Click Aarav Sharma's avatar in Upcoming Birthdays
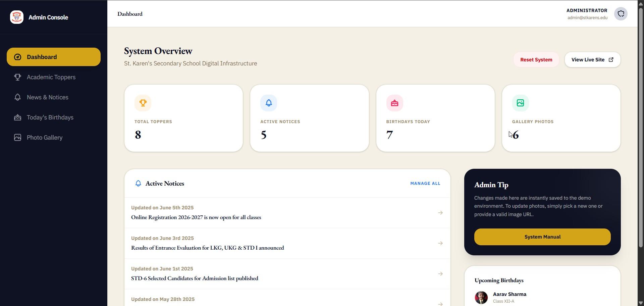The image size is (644, 306). 481,298
